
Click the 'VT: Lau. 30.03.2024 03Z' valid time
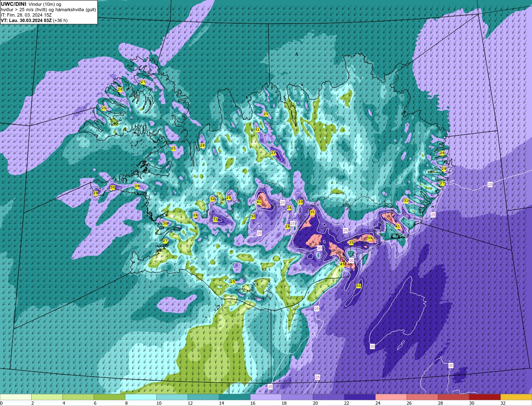[26, 20]
